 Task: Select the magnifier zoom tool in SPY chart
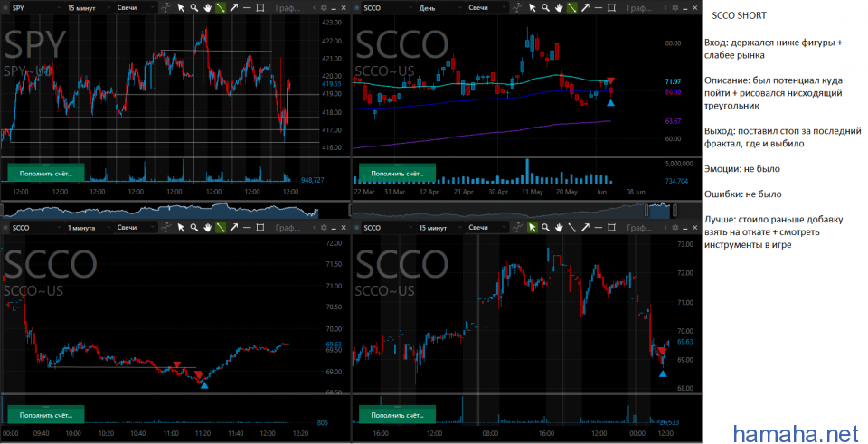pyautogui.click(x=194, y=8)
